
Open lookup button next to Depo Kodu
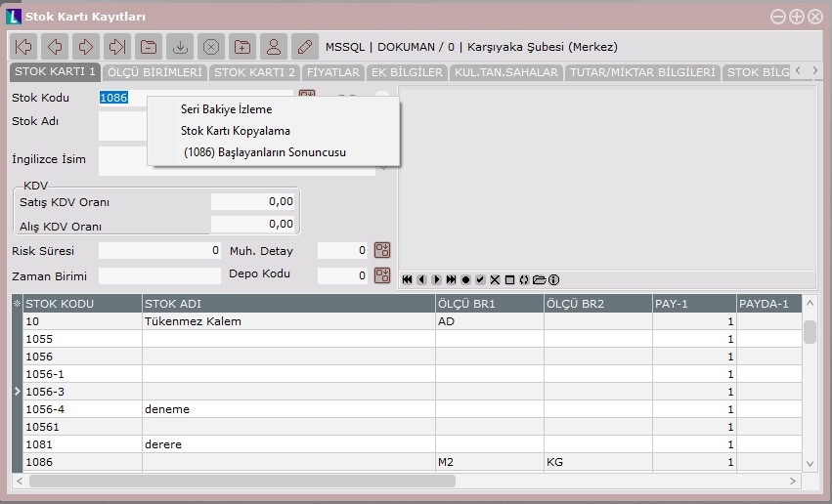coord(382,275)
